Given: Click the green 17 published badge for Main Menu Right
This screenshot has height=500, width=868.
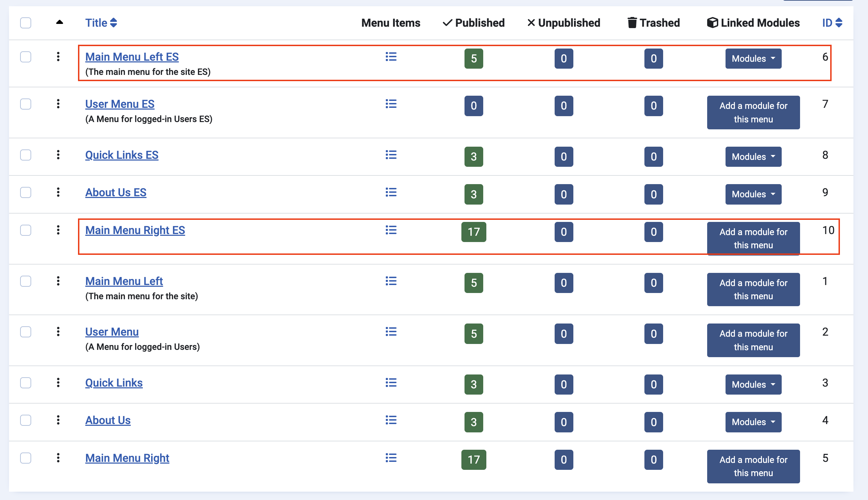Looking at the screenshot, I should click(x=474, y=460).
